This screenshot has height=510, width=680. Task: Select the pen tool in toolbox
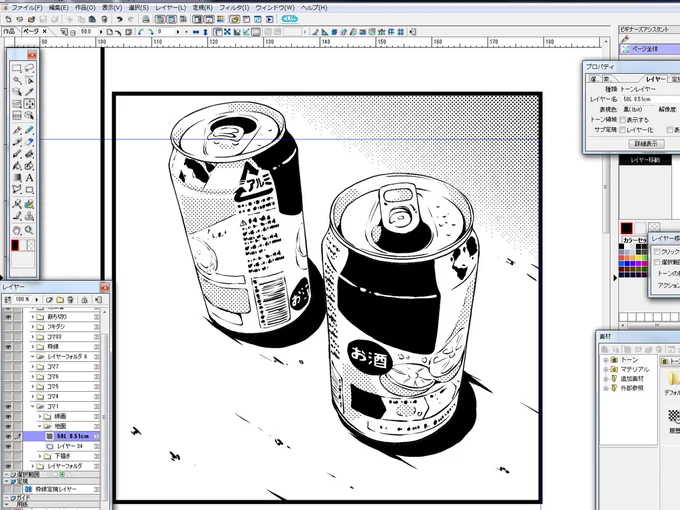(16, 130)
